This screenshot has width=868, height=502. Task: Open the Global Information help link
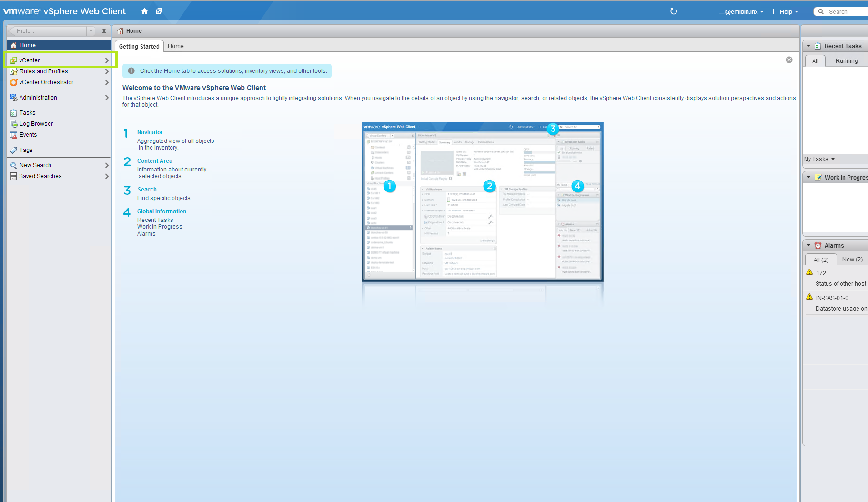(x=161, y=211)
